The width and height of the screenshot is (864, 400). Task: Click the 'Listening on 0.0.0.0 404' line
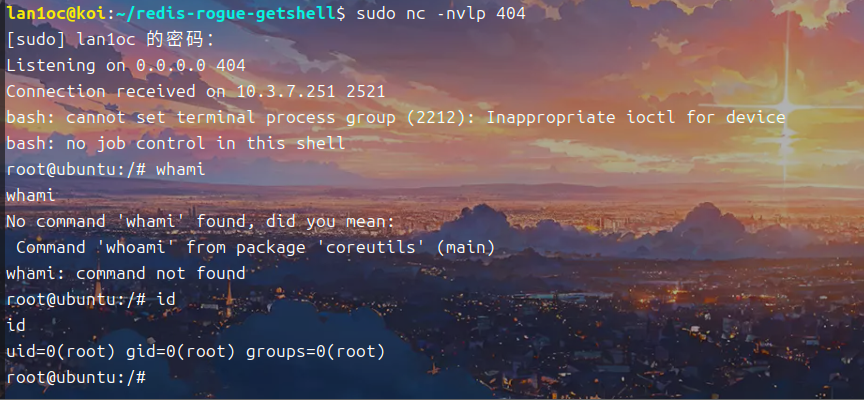[x=125, y=66]
